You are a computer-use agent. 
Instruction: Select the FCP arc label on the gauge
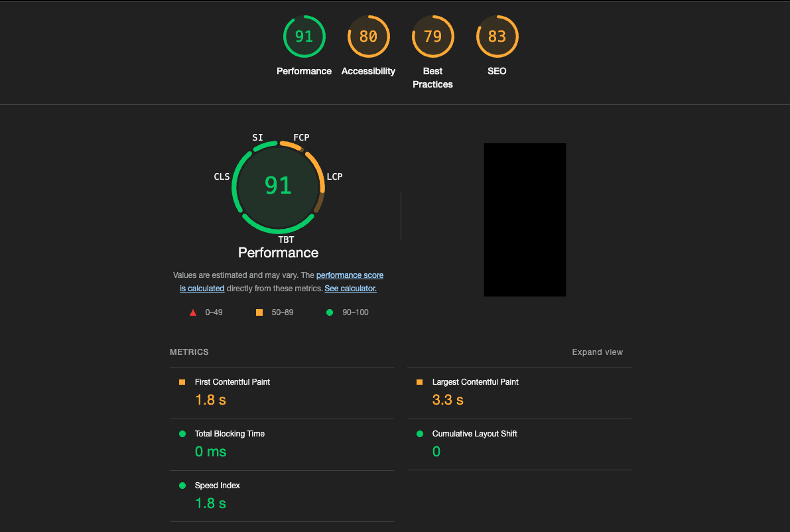301,137
